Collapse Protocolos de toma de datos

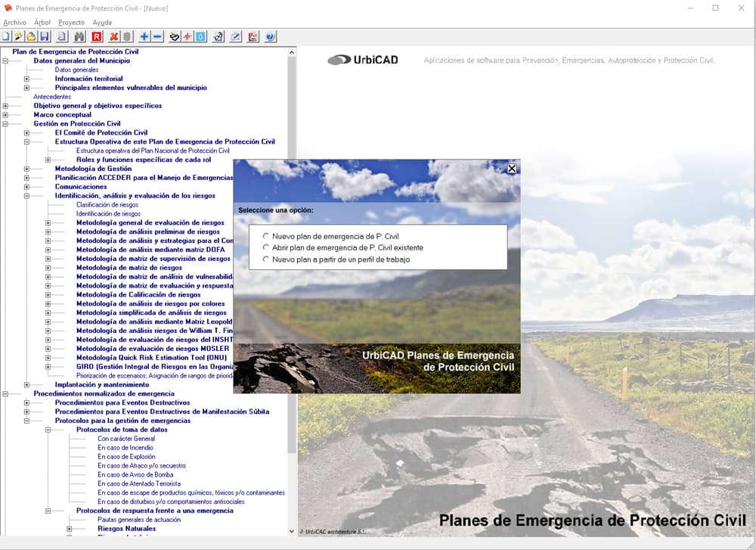(x=48, y=430)
